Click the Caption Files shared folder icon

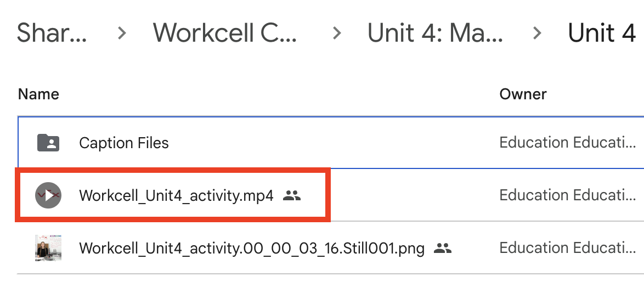[48, 143]
